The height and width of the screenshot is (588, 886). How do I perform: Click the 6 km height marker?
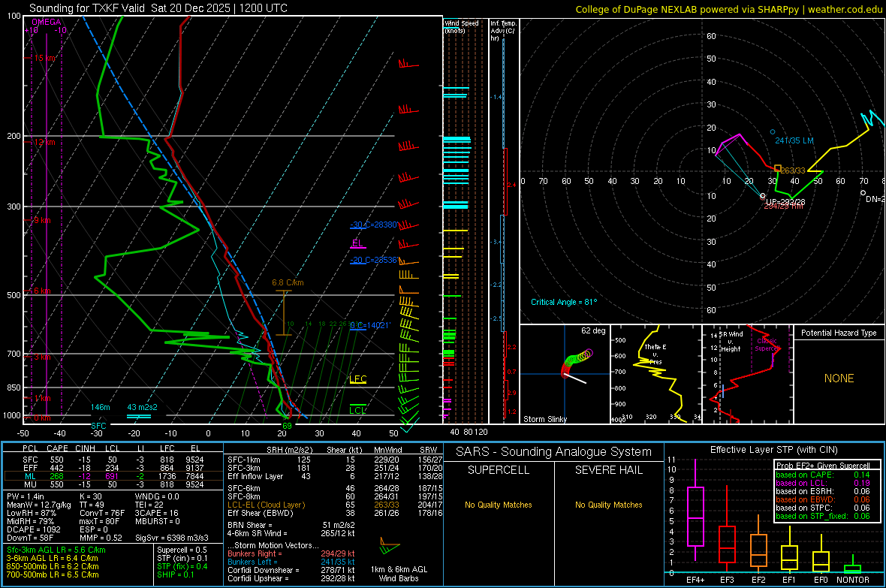click(x=42, y=291)
